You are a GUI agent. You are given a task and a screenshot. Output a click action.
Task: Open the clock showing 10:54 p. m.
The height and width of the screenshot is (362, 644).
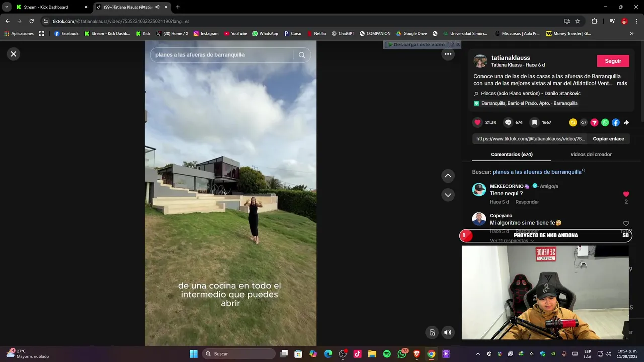tap(627, 354)
